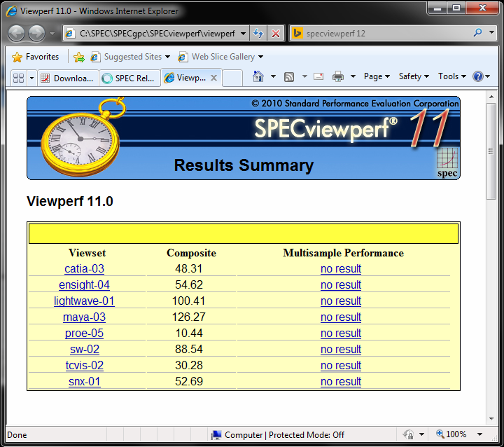
Task: Click the Read Mail icon
Action: (318, 76)
